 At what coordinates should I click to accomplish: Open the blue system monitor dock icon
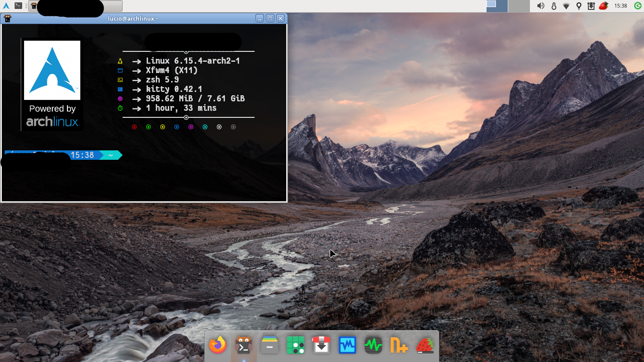click(x=347, y=346)
